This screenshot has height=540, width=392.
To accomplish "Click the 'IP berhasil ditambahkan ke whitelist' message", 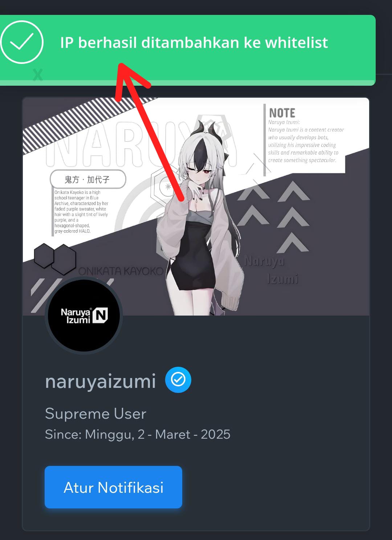I will pyautogui.click(x=194, y=42).
